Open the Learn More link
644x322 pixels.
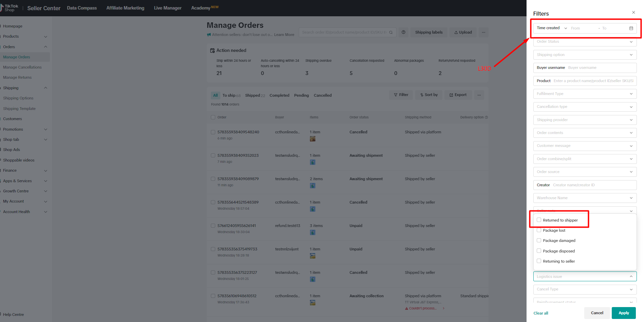click(284, 35)
